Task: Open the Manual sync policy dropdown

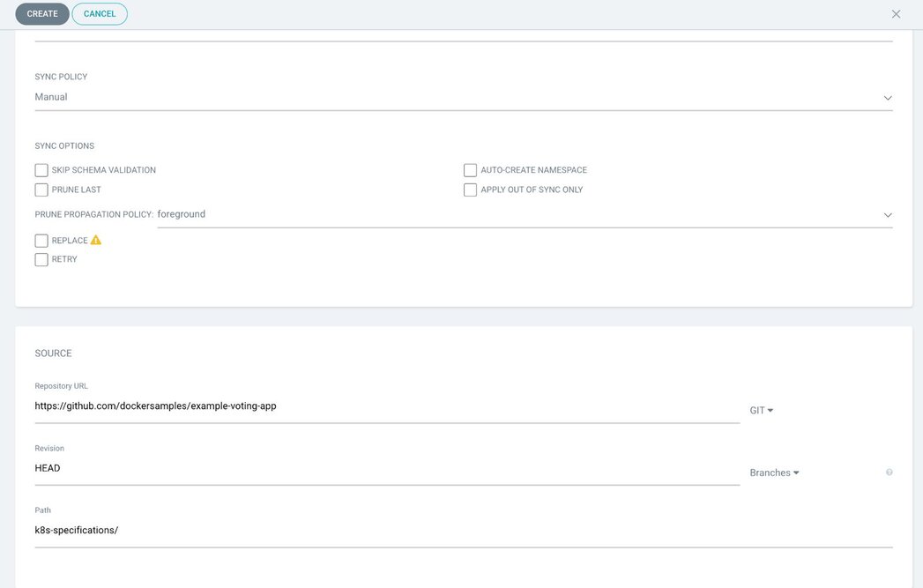Action: click(464, 97)
